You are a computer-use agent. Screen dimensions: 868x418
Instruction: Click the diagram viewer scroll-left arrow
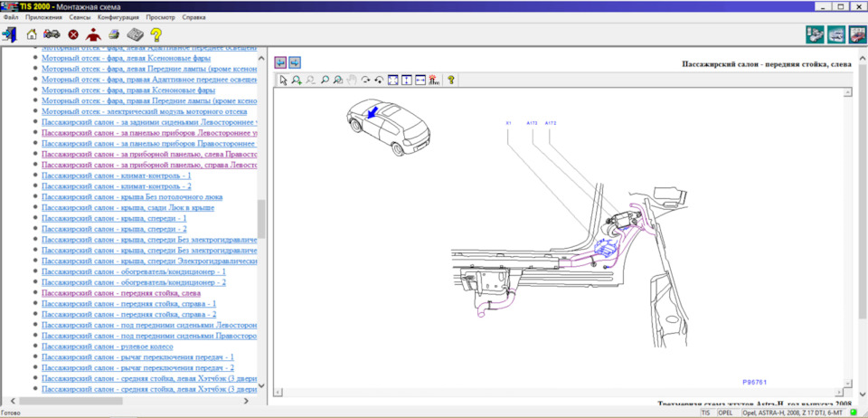(278, 393)
